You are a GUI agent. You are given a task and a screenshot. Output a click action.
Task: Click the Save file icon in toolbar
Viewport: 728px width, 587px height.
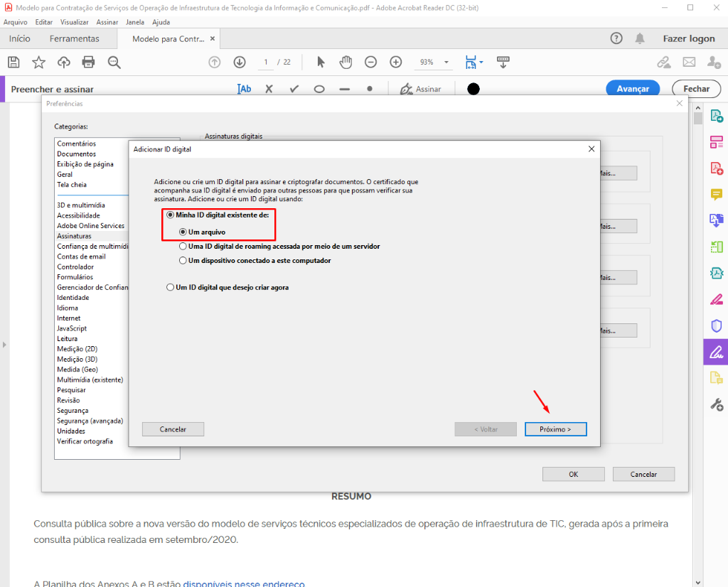14,63
